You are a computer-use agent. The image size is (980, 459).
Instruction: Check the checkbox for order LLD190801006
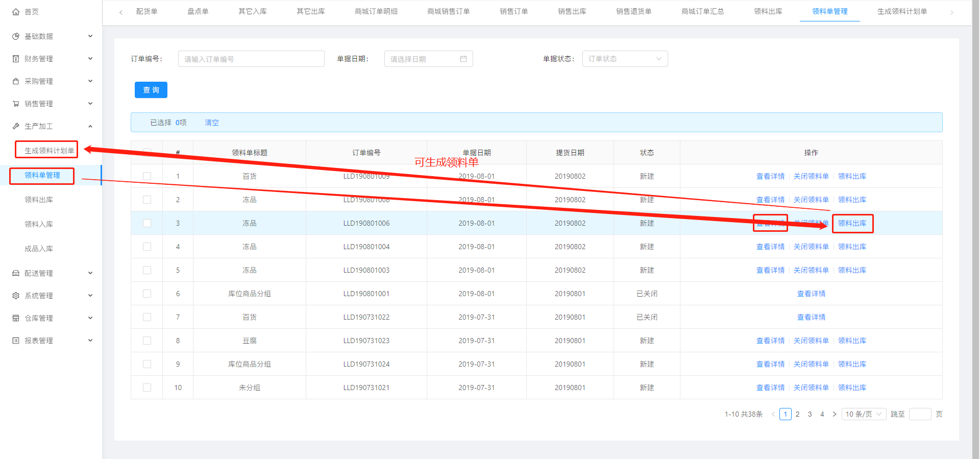(147, 223)
